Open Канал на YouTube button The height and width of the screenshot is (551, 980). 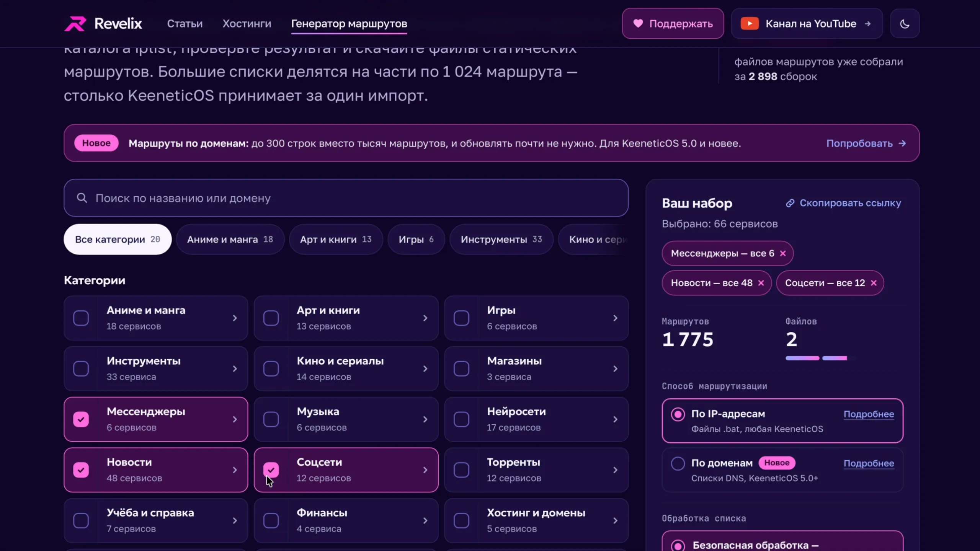click(x=807, y=24)
